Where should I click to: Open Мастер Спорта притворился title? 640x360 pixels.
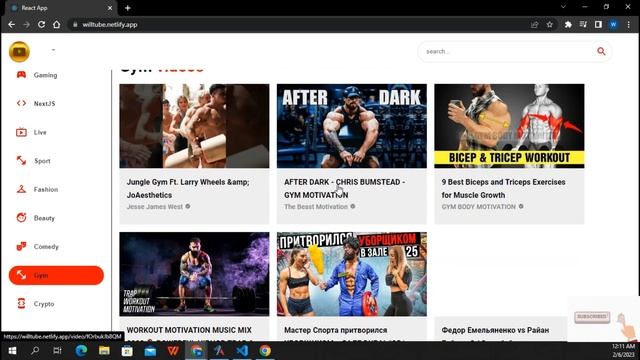pyautogui.click(x=336, y=330)
